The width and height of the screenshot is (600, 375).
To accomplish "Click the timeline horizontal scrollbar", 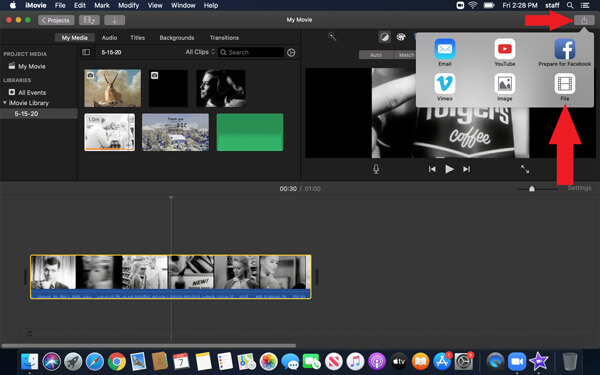I will tap(148, 346).
